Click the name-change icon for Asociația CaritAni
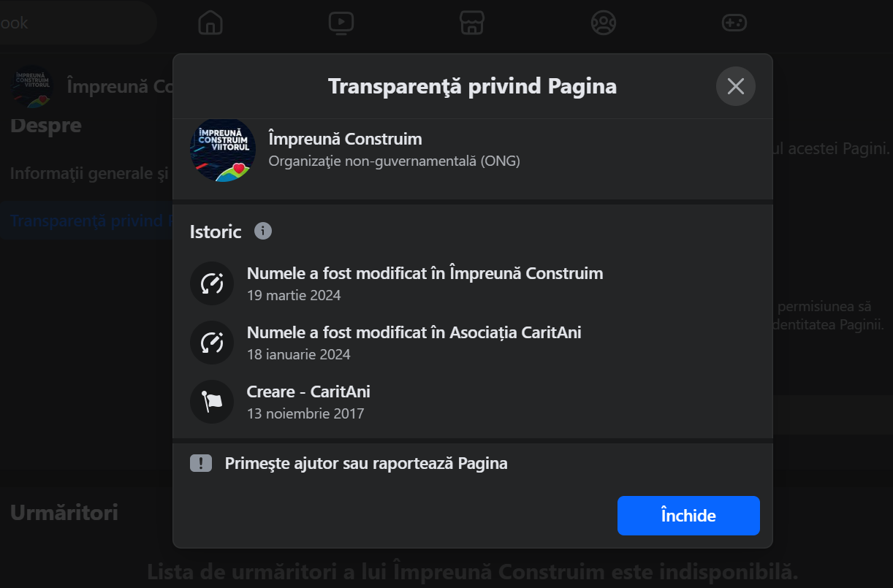 tap(212, 342)
